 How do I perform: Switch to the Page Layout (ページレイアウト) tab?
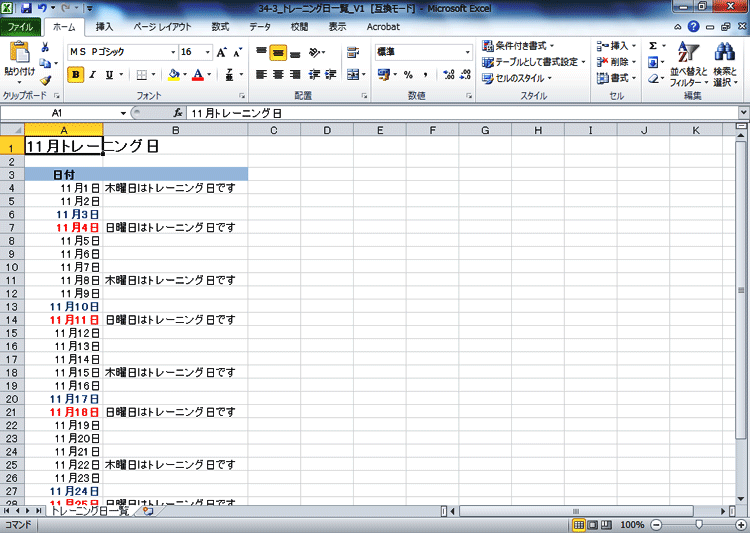pyautogui.click(x=163, y=27)
